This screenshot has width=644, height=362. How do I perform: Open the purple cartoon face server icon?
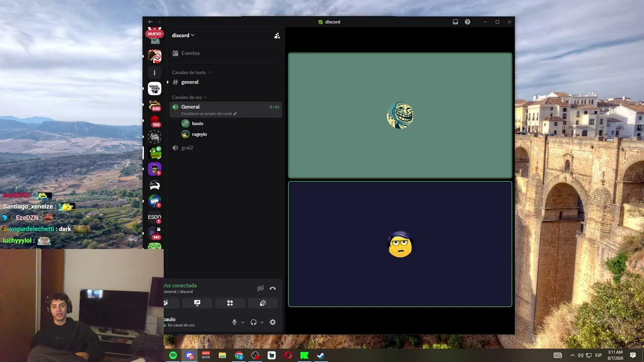[x=154, y=169]
